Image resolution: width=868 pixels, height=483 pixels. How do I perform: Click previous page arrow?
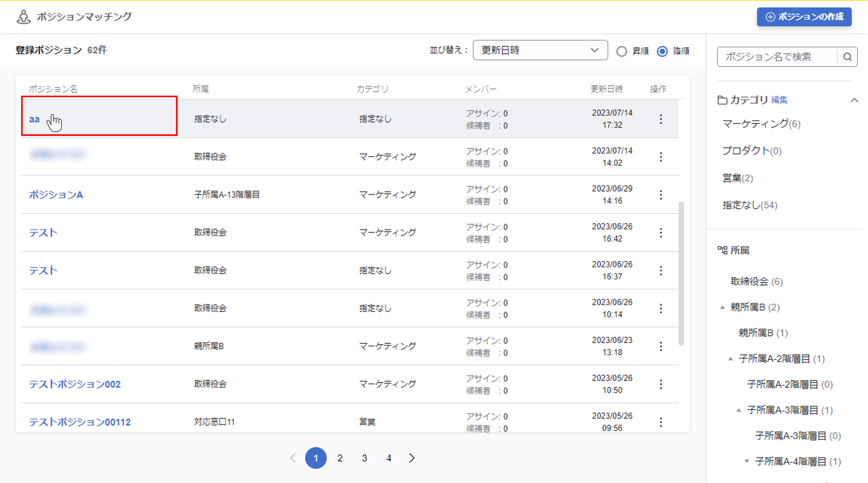[293, 458]
